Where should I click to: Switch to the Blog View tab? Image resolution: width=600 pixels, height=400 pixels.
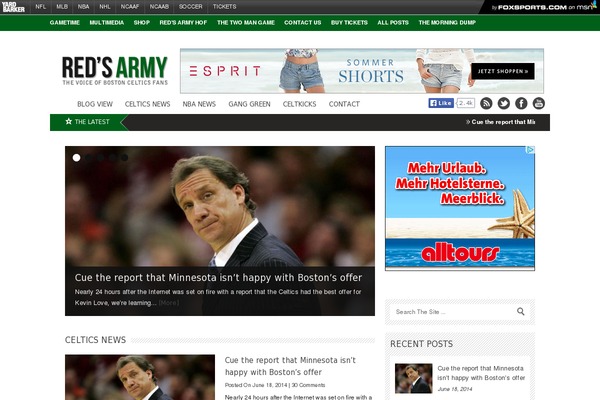click(95, 104)
